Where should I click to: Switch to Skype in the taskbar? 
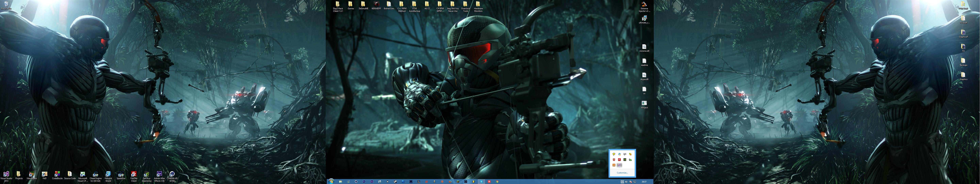click(481, 182)
